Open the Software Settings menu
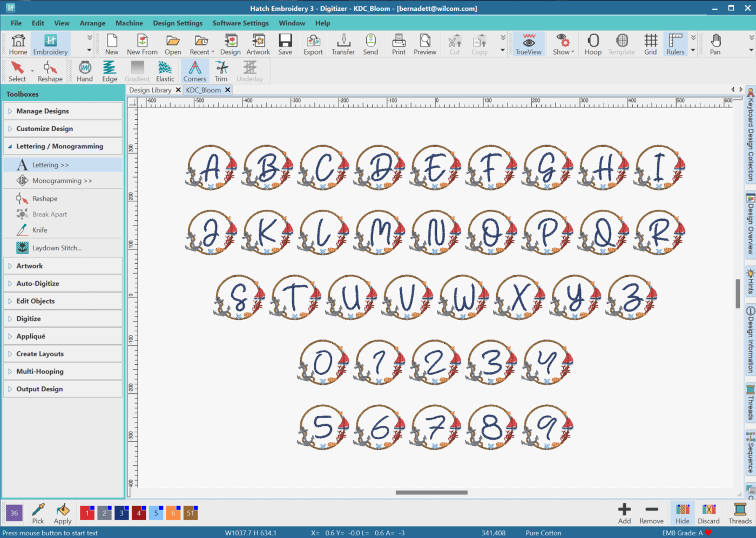The width and height of the screenshot is (756, 538). pyautogui.click(x=240, y=23)
